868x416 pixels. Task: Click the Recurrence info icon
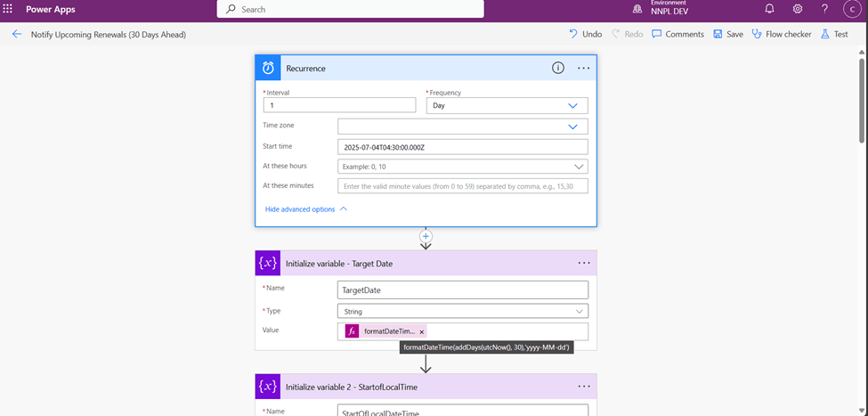pyautogui.click(x=558, y=68)
